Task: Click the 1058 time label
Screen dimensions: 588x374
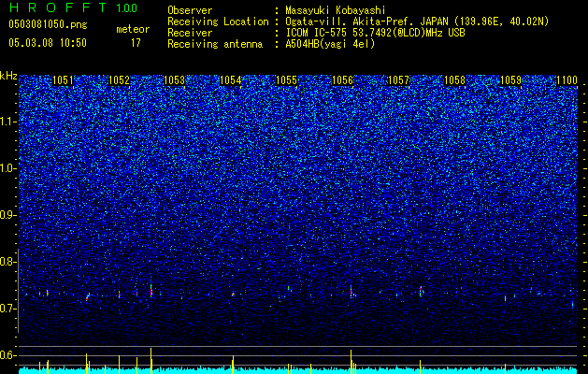Action: coord(454,80)
